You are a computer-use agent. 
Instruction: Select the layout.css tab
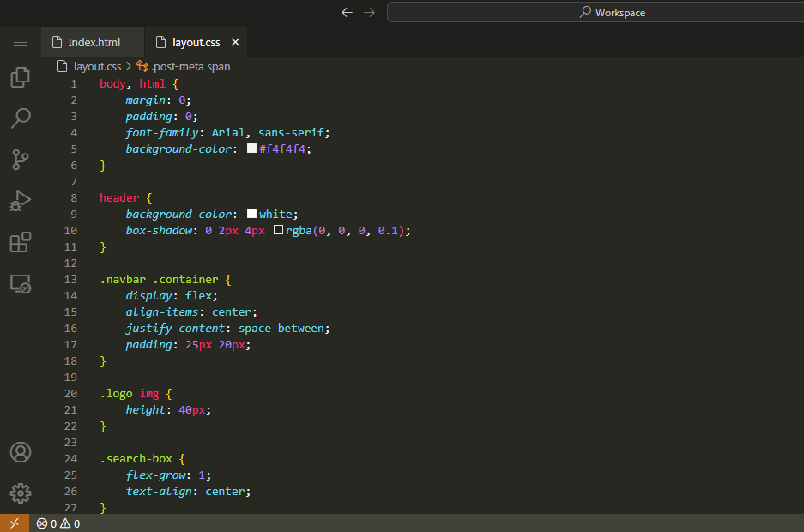(196, 43)
